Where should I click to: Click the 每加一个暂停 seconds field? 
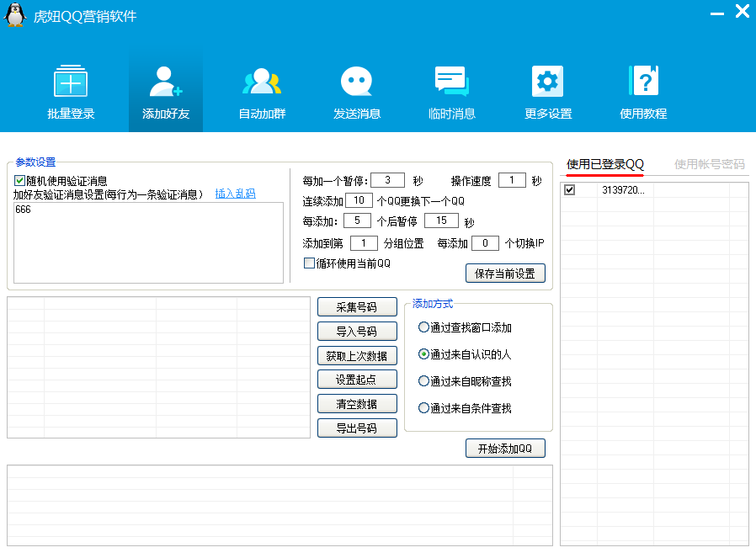coord(387,180)
